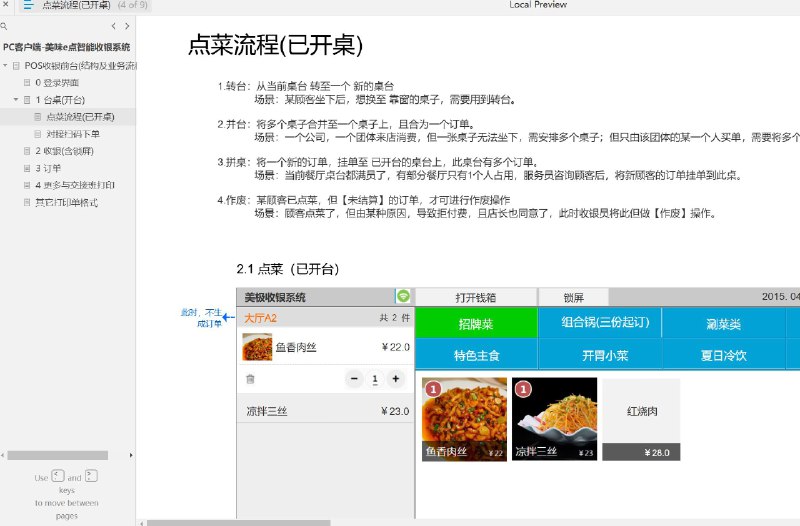Click the bottom page horizontal scrollbar
800x526 pixels.
[238, 523]
